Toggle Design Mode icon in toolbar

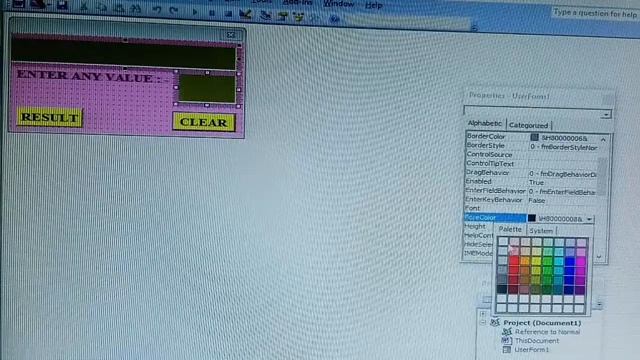(x=245, y=14)
